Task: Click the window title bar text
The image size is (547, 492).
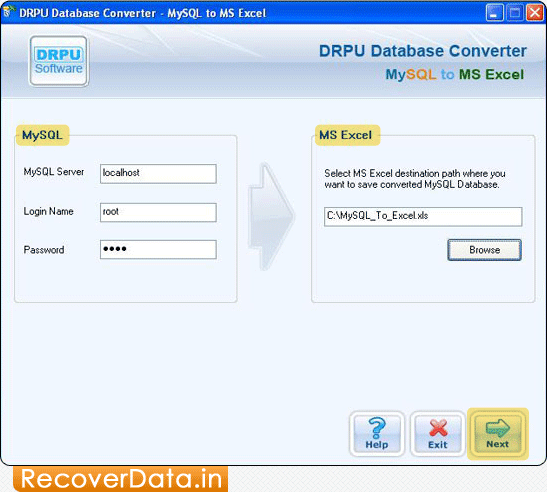Action: coord(142,13)
